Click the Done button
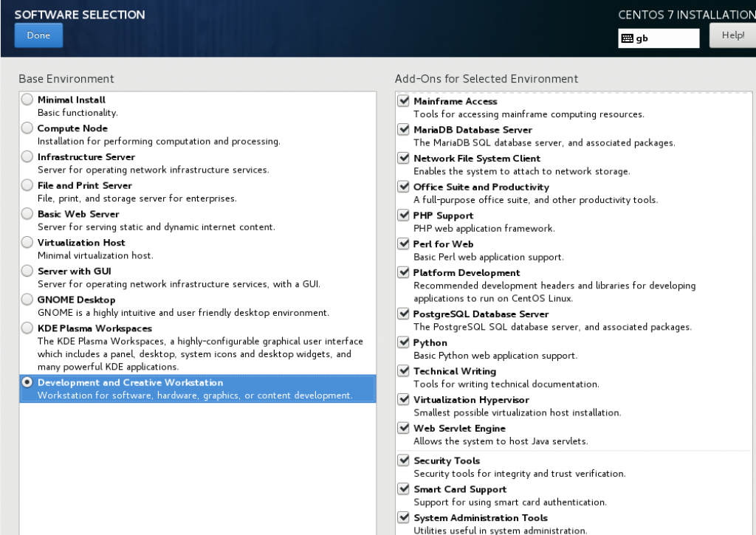 tap(38, 35)
